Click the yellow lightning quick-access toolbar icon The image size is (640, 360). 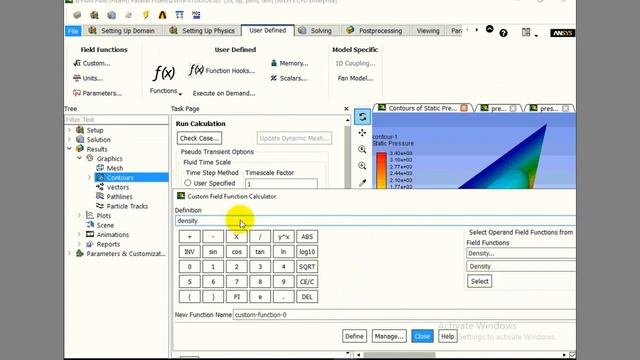coord(146,15)
